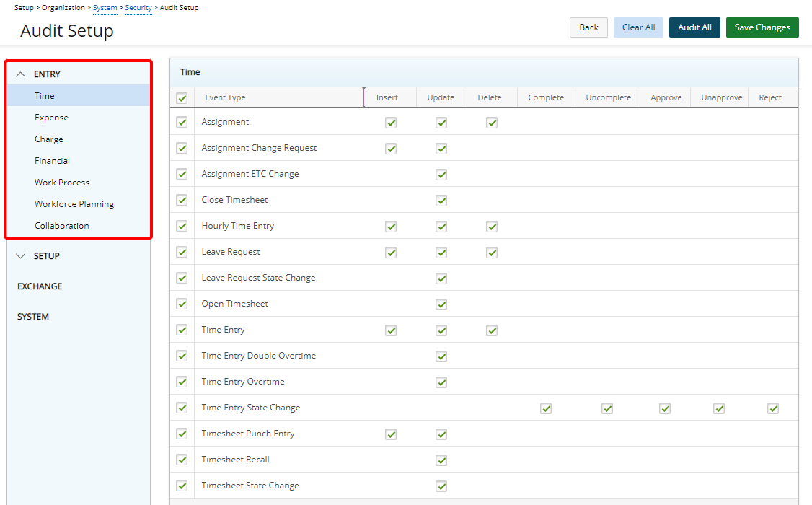Disable Delete auditing for Leave Request
This screenshot has width=812, height=505.
coord(492,252)
